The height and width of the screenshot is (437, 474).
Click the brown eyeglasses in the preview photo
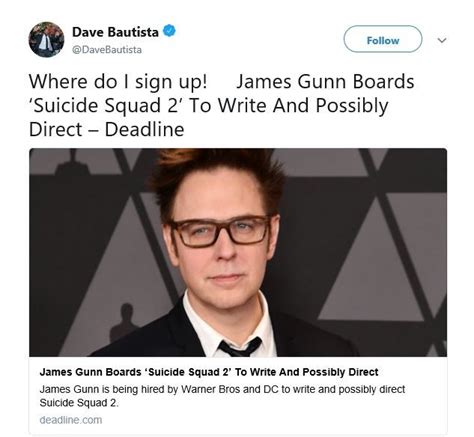[x=220, y=230]
